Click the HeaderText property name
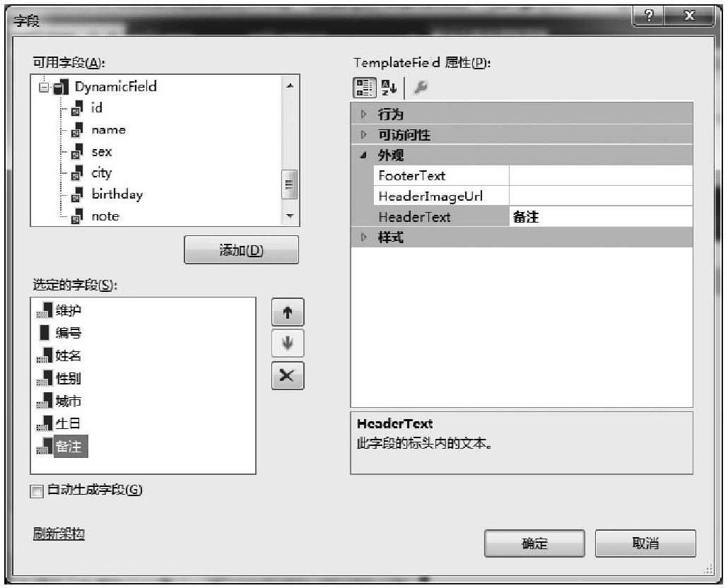 click(415, 217)
